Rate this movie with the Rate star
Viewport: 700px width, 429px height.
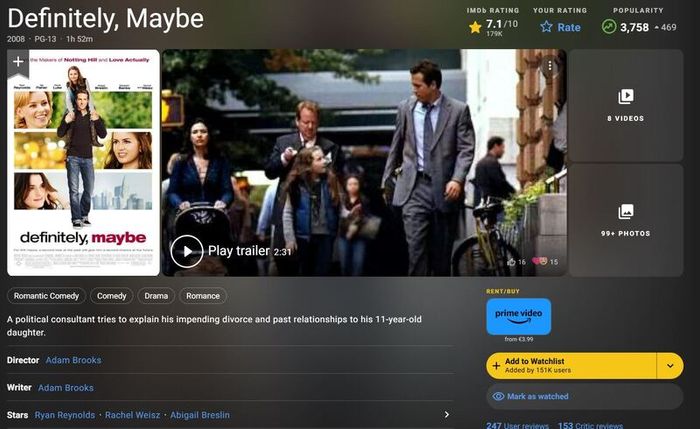pyautogui.click(x=560, y=27)
